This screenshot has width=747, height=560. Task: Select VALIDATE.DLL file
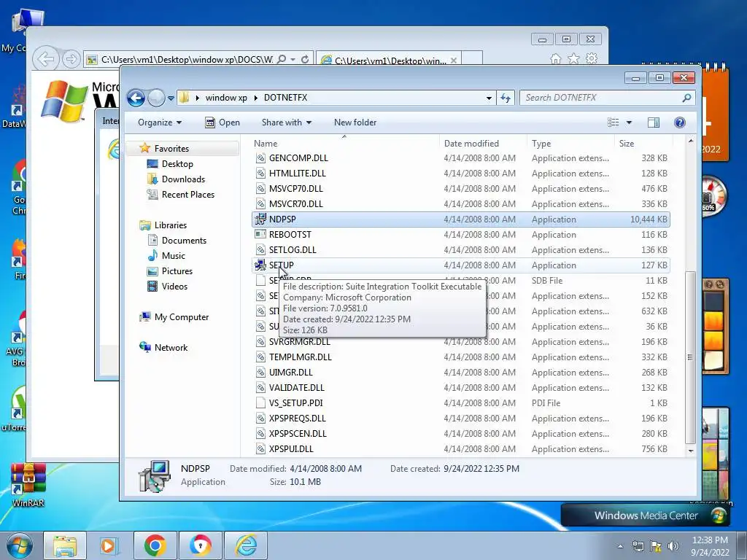296,388
